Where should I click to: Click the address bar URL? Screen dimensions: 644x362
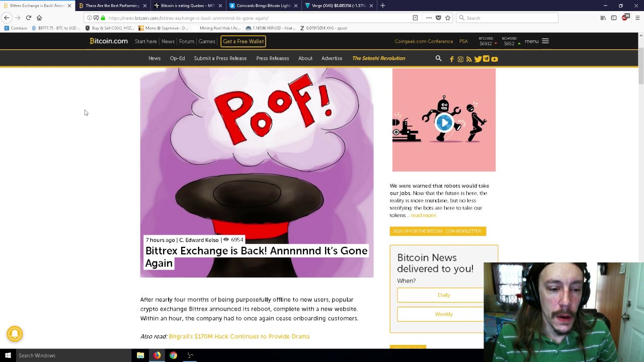point(188,18)
